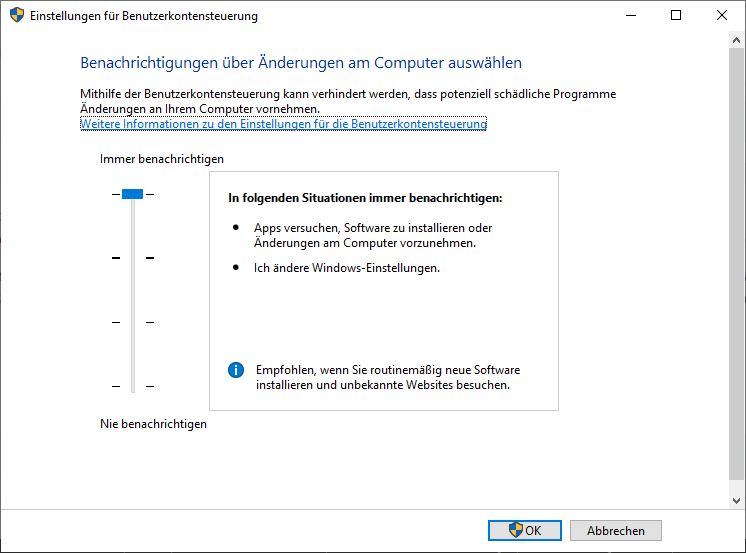Image resolution: width=746 pixels, height=553 pixels.
Task: Confirm with the OK button
Action: tap(525, 530)
